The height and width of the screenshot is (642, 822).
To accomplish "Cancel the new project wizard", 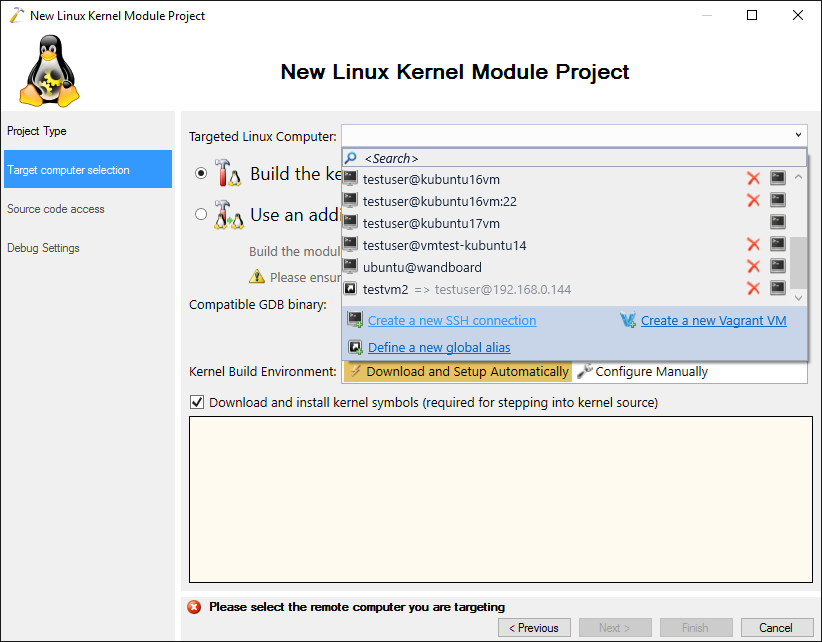I will (776, 627).
